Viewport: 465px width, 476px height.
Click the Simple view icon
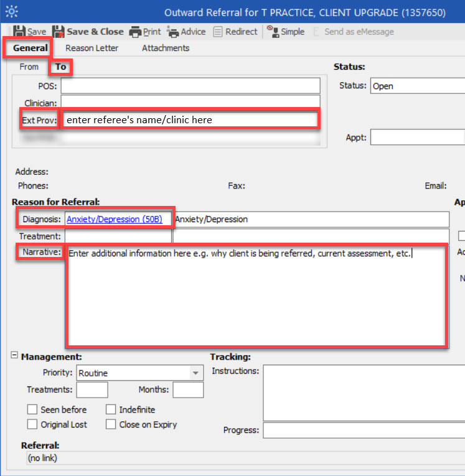[x=273, y=32]
